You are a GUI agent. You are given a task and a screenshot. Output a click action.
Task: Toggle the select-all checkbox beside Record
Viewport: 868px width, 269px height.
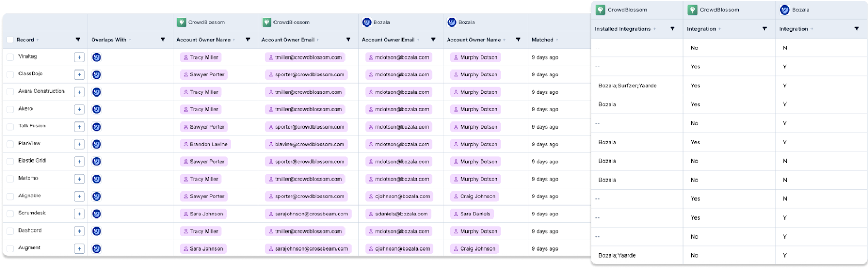pos(10,40)
